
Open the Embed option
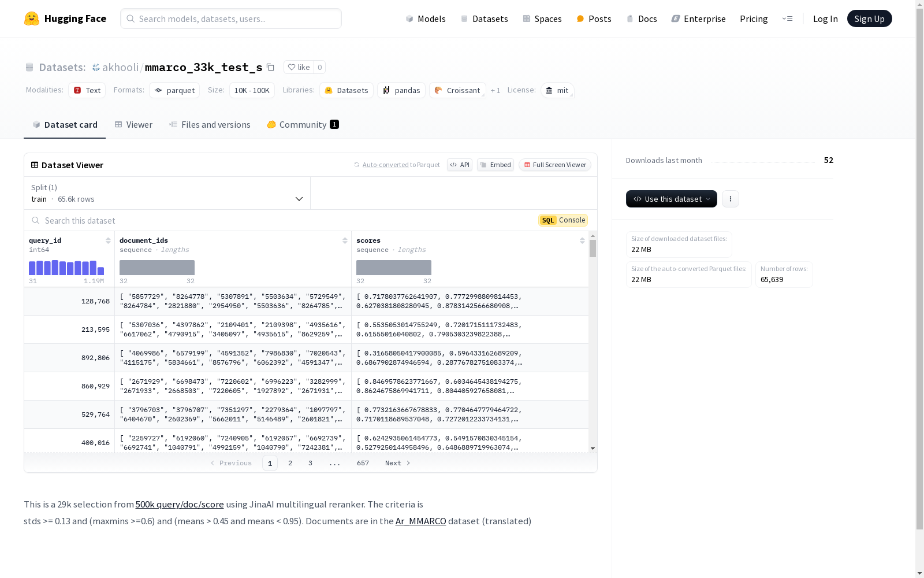pos(495,165)
